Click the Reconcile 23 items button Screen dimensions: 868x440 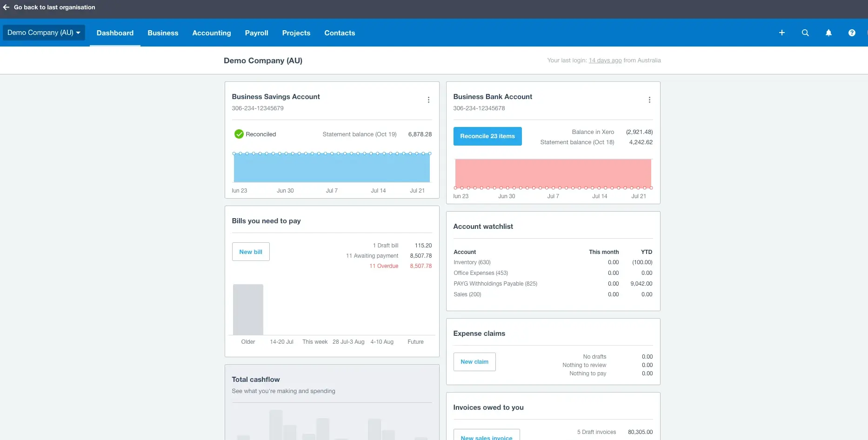pyautogui.click(x=487, y=136)
